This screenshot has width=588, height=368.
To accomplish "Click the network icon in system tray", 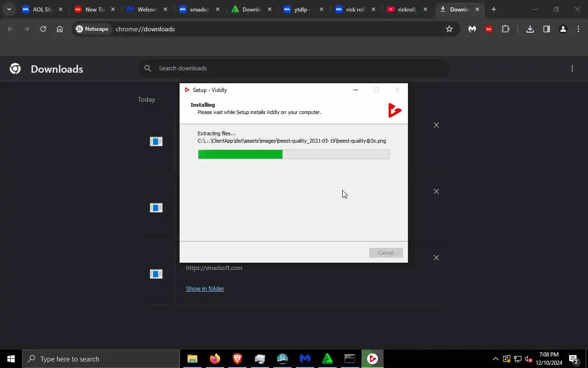I will click(517, 359).
